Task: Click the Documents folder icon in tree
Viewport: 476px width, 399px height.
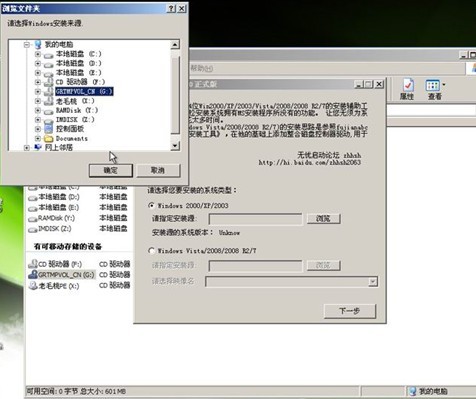Action: click(x=49, y=138)
